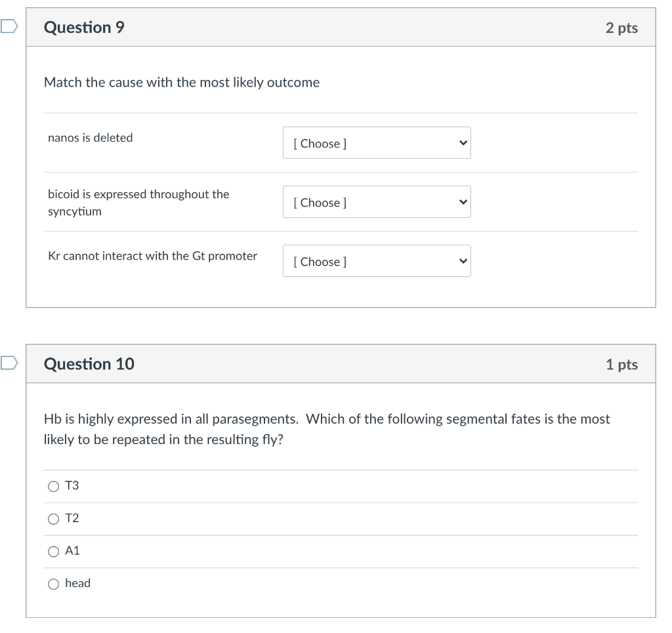Click the chevron arrow on nanos dropdown
The height and width of the screenshot is (633, 672).
[463, 143]
